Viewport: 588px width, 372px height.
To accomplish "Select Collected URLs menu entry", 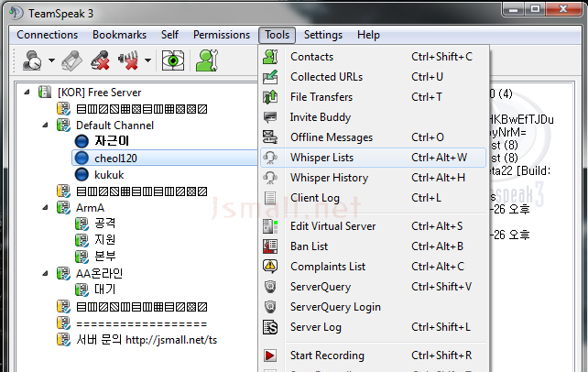I will (x=373, y=77).
